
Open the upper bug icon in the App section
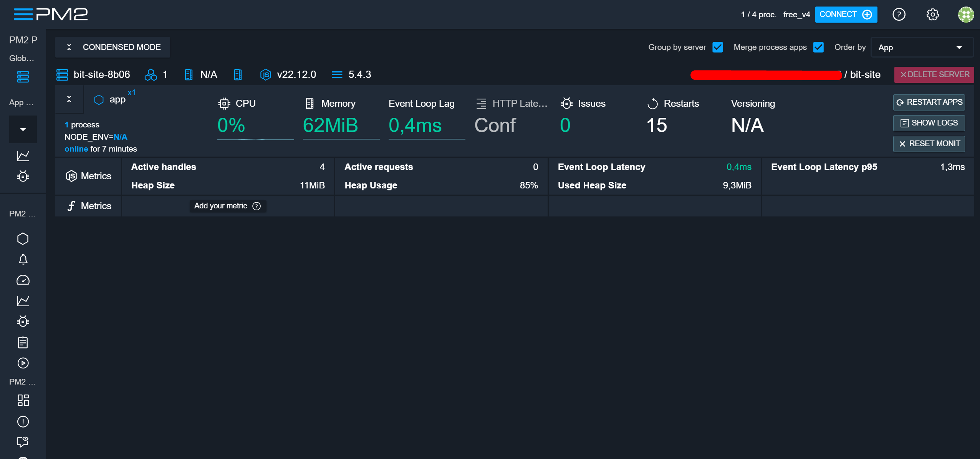pyautogui.click(x=23, y=176)
